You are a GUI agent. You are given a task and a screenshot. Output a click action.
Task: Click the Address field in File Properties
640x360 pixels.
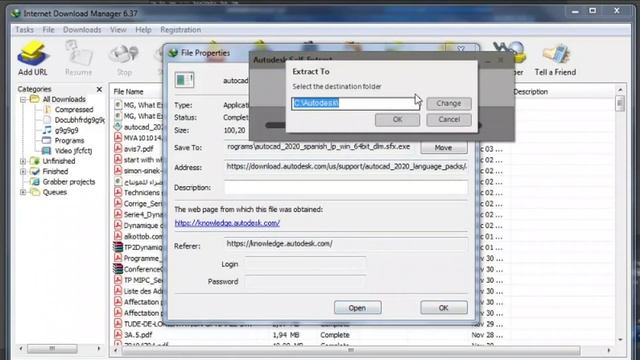click(346, 167)
